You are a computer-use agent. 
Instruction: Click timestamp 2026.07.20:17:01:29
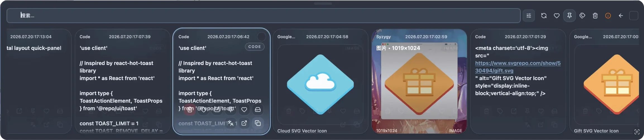point(525,37)
